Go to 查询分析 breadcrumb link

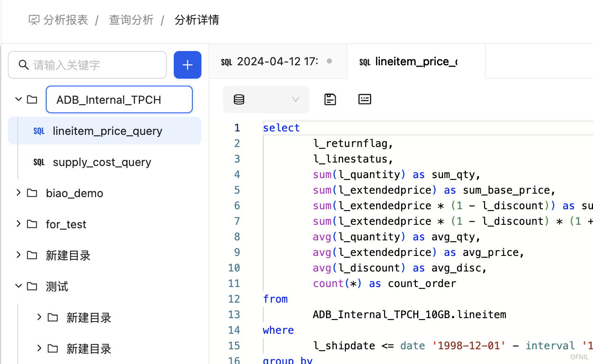(131, 20)
